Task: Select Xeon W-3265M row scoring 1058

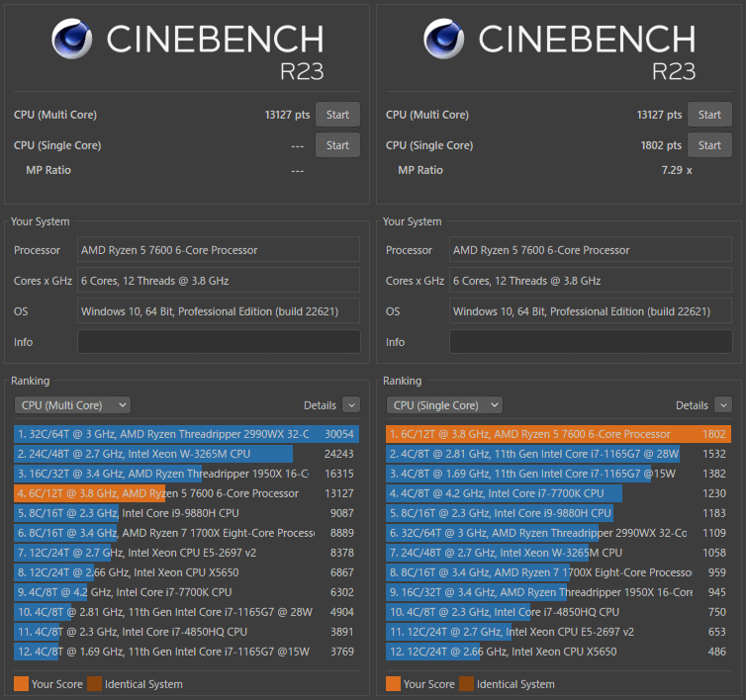Action: coord(559,553)
